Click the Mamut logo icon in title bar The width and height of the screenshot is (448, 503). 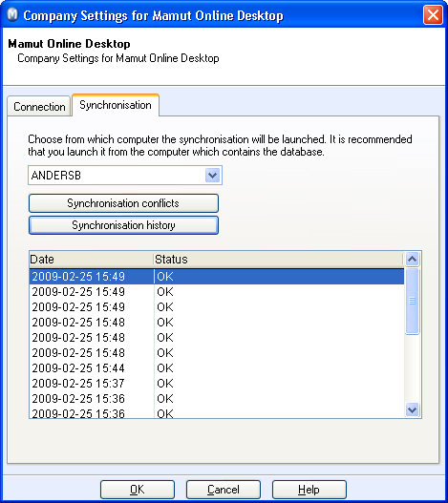pyautogui.click(x=12, y=15)
